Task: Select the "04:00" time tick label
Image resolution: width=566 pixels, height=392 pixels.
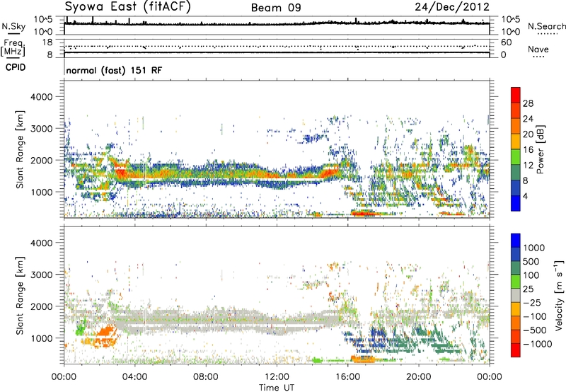Action: [x=135, y=377]
